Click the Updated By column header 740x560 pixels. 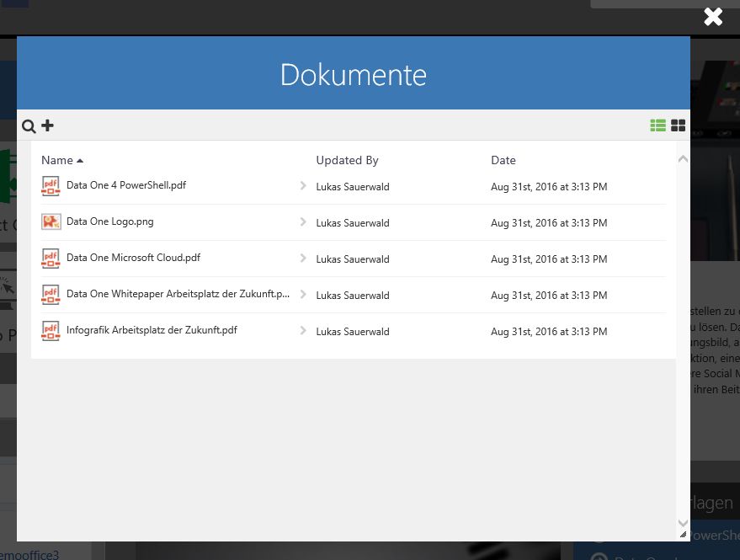347,160
